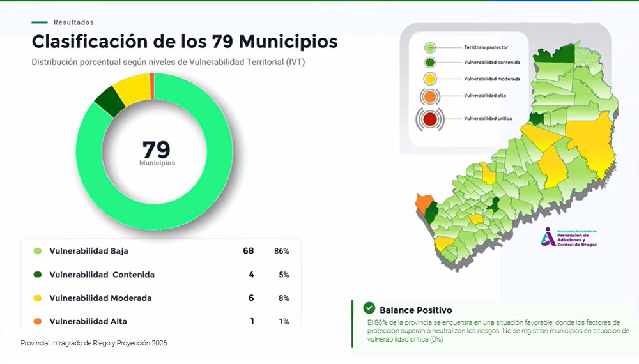Select the yellow Vulnerabilidad moderada legend icon

click(x=430, y=79)
